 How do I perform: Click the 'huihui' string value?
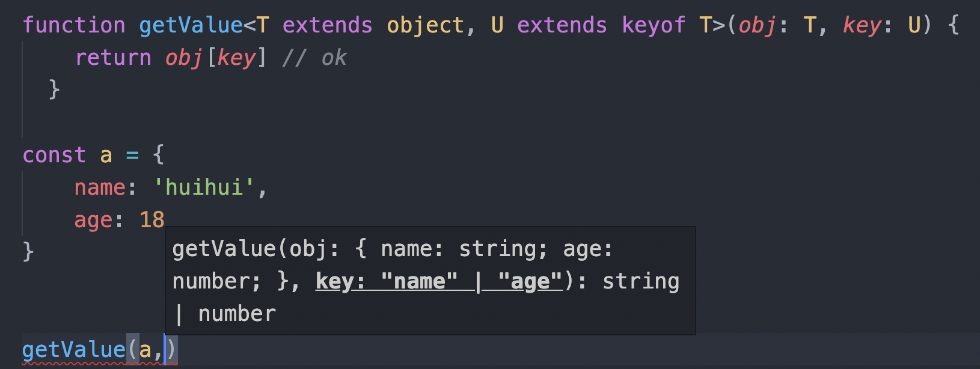[x=204, y=188]
